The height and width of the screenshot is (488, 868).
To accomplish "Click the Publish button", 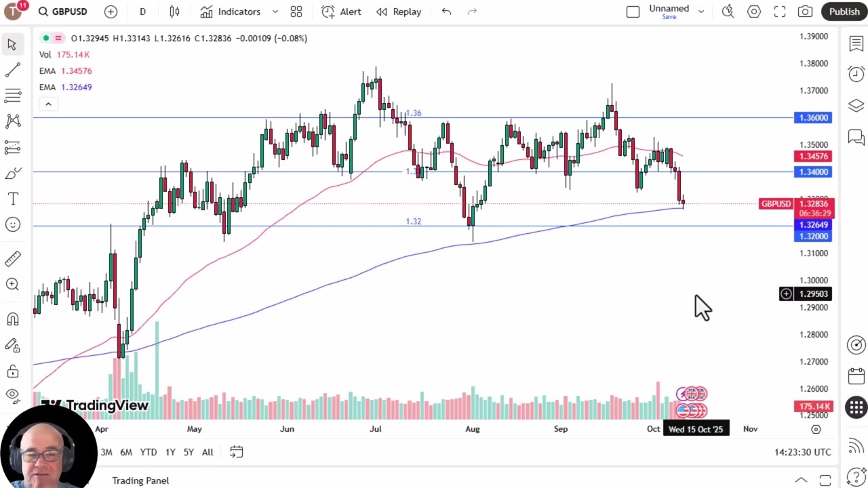I will pos(844,12).
